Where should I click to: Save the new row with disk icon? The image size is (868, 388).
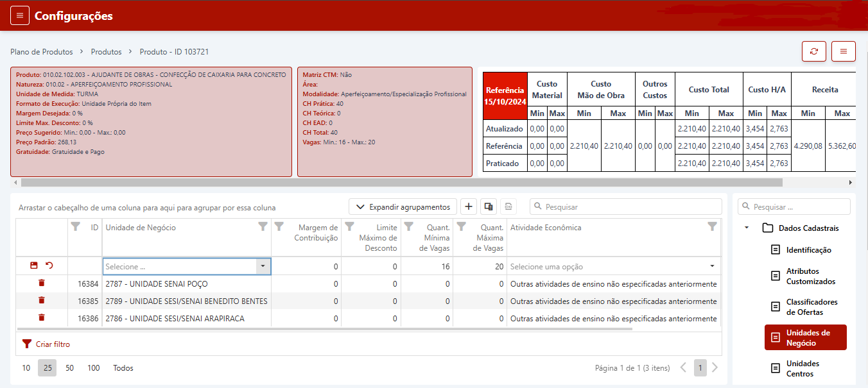tap(34, 266)
